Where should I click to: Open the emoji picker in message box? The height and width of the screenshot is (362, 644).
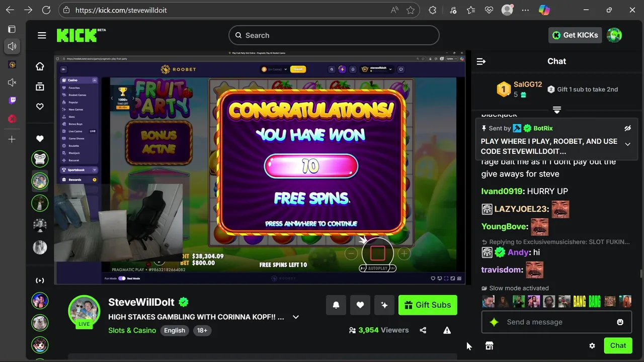click(x=620, y=322)
